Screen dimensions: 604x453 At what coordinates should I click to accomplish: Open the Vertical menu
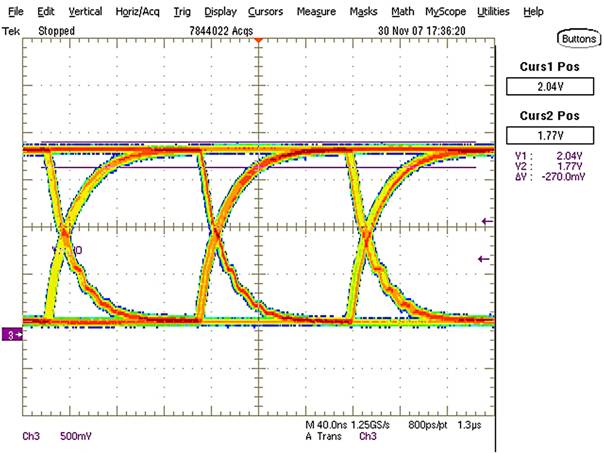[85, 11]
